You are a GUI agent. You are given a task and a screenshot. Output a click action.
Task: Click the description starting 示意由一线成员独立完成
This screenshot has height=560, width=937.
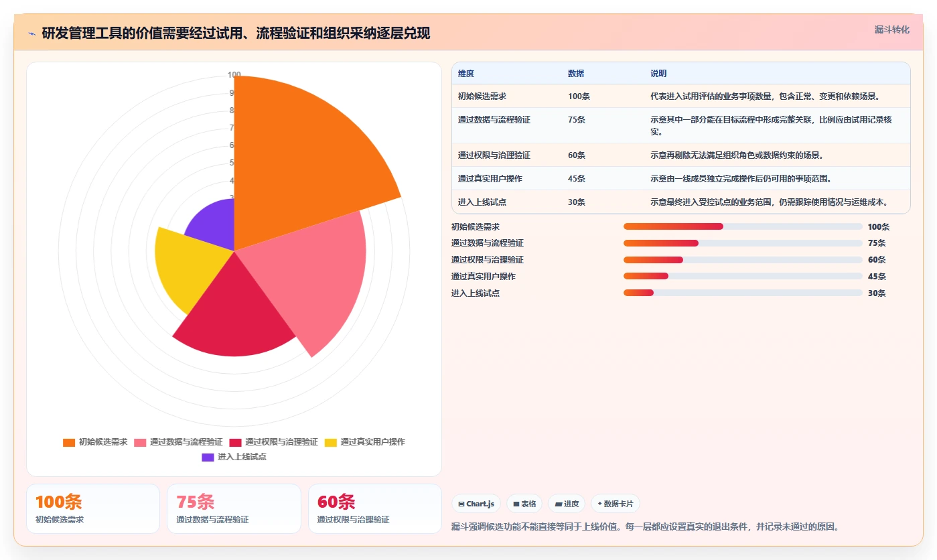click(x=741, y=179)
